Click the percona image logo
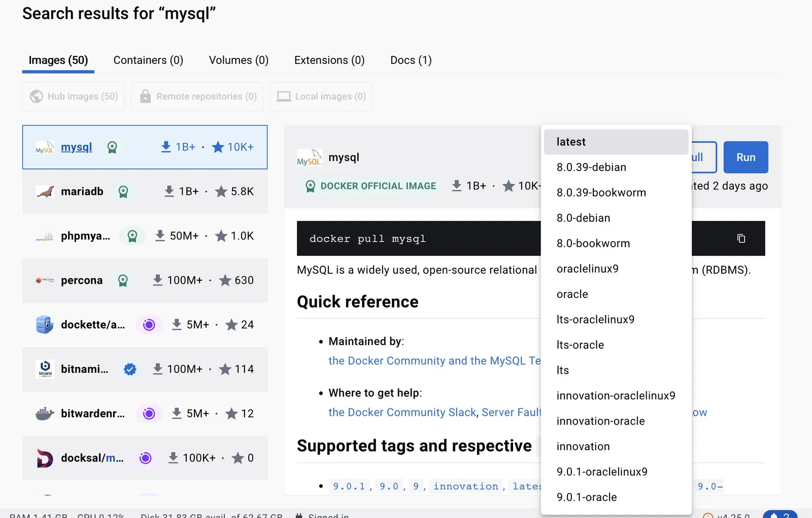This screenshot has height=518, width=812. tap(44, 280)
